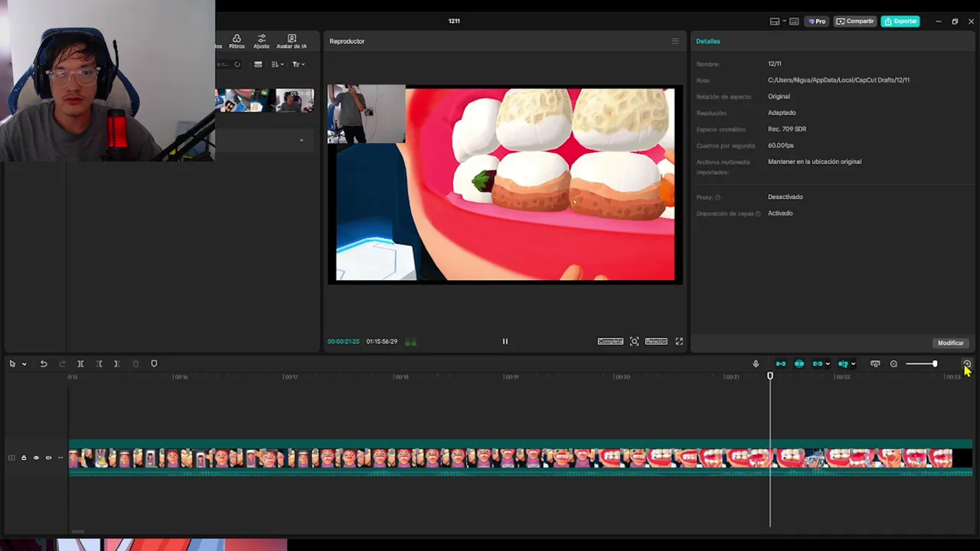Pause playback in the Reproductor
The width and height of the screenshot is (980, 551).
(x=505, y=341)
